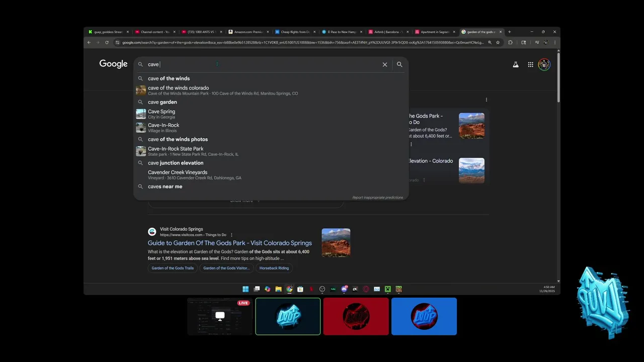Switch to the Channel content YouTube tab

click(x=154, y=32)
